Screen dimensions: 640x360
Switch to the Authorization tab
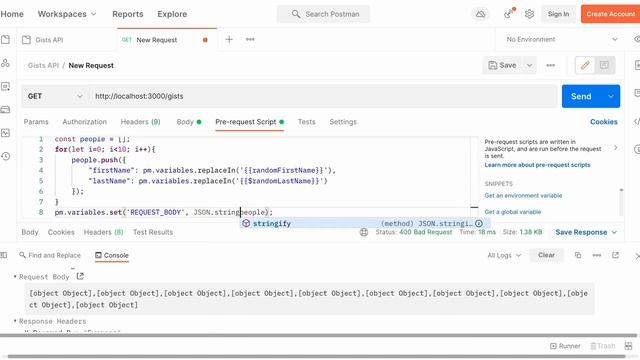[84, 122]
